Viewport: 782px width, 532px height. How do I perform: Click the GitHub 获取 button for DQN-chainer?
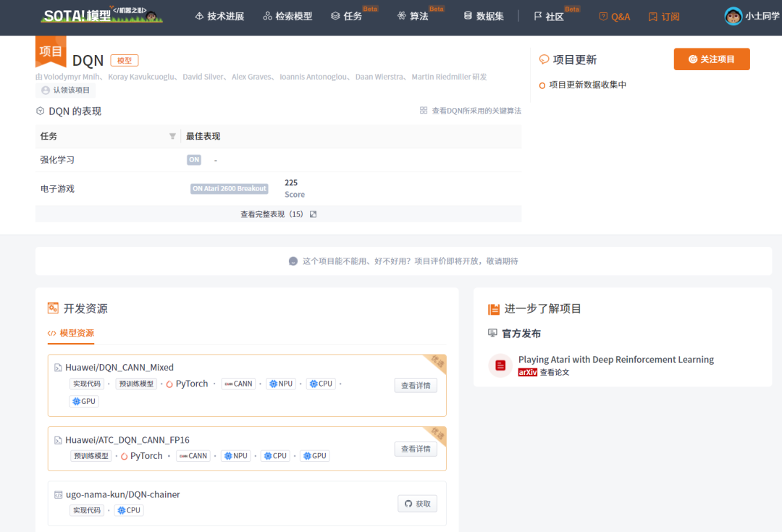pos(418,504)
